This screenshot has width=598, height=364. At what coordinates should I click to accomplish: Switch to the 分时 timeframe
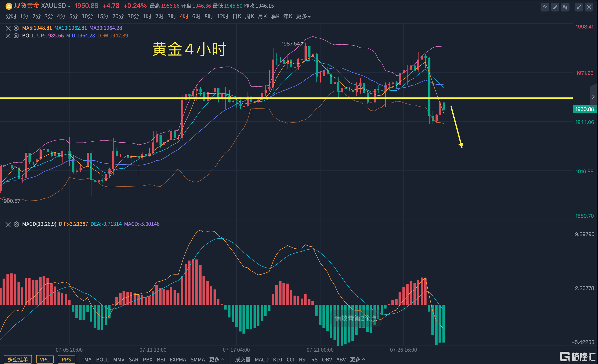tap(11, 16)
